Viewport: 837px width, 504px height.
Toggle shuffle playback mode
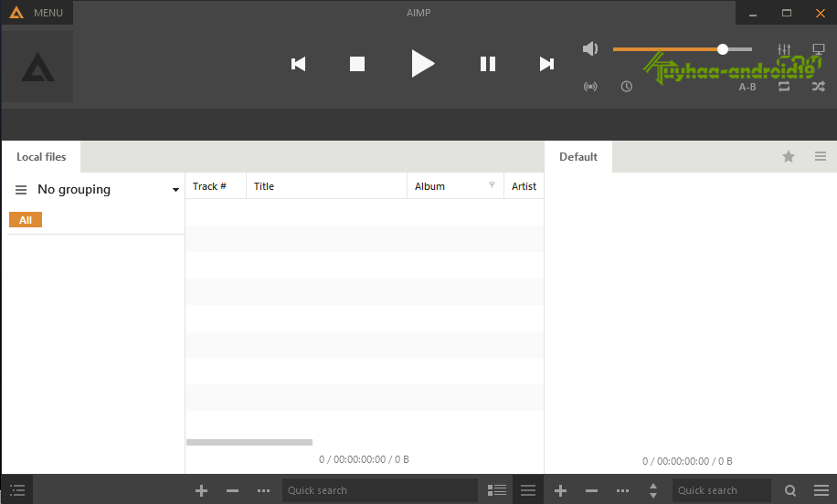coord(819,87)
